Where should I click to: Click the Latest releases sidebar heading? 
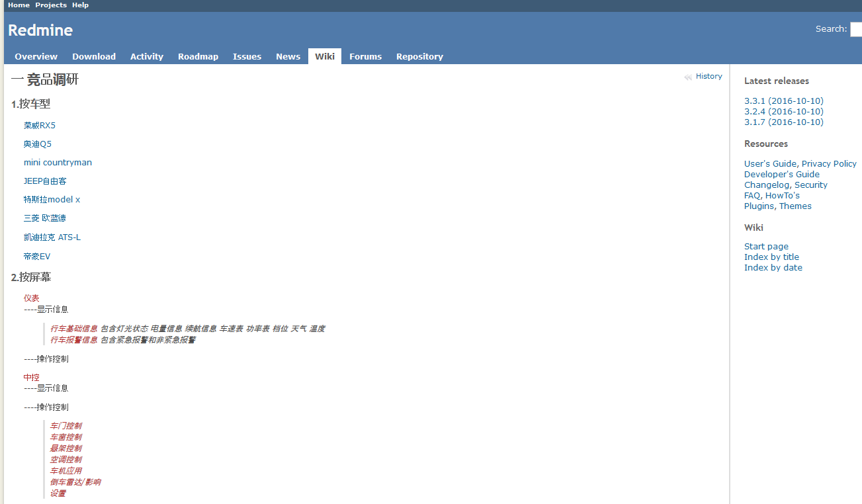click(x=777, y=81)
